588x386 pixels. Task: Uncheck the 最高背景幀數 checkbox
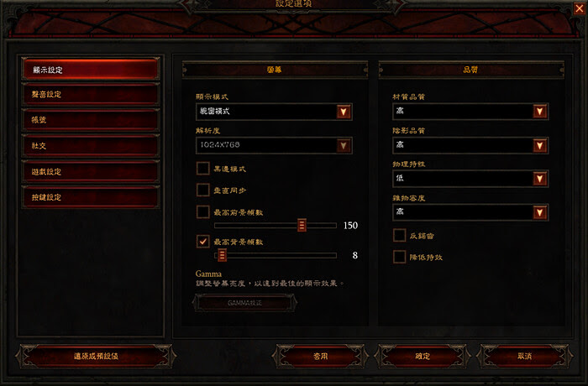click(x=203, y=242)
